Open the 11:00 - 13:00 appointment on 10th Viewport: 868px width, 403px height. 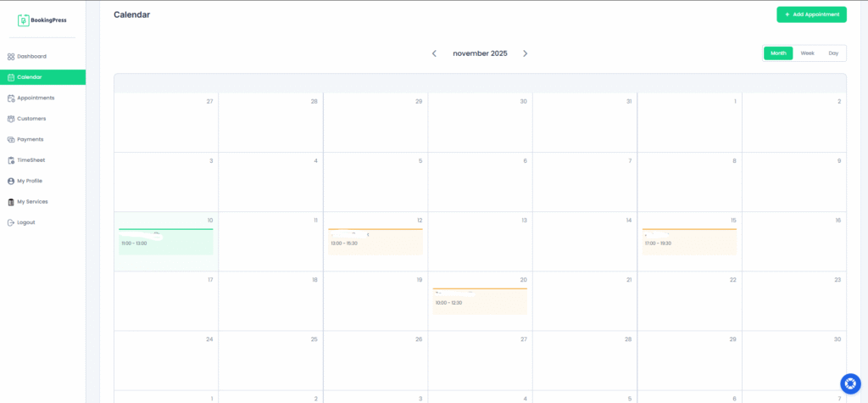[x=165, y=242]
